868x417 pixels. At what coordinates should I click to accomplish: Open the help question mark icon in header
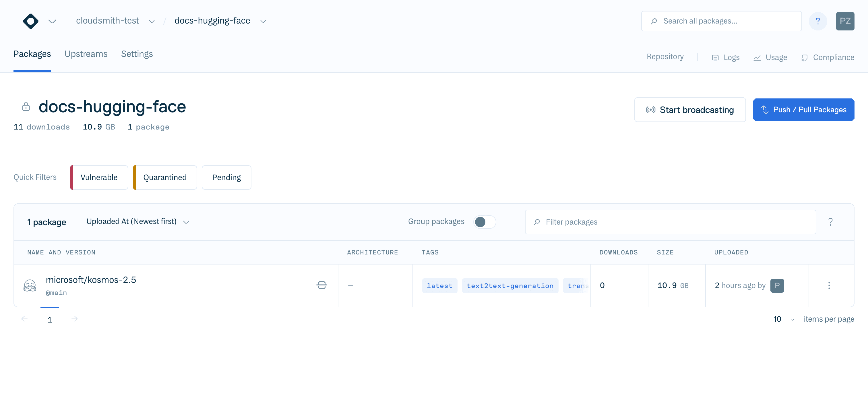click(x=817, y=21)
